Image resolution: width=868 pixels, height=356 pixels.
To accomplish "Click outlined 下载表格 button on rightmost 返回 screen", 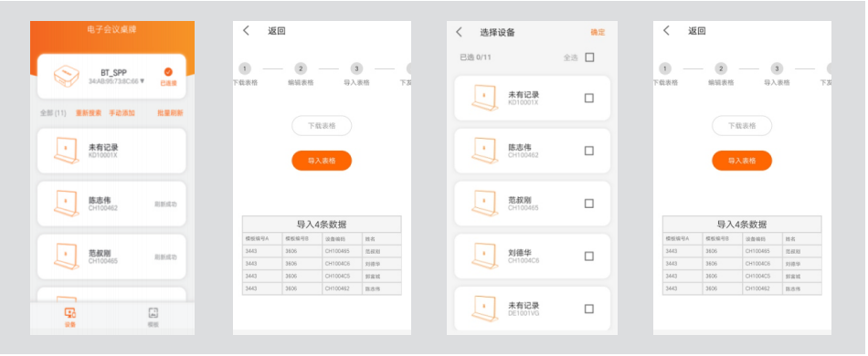I will [742, 125].
